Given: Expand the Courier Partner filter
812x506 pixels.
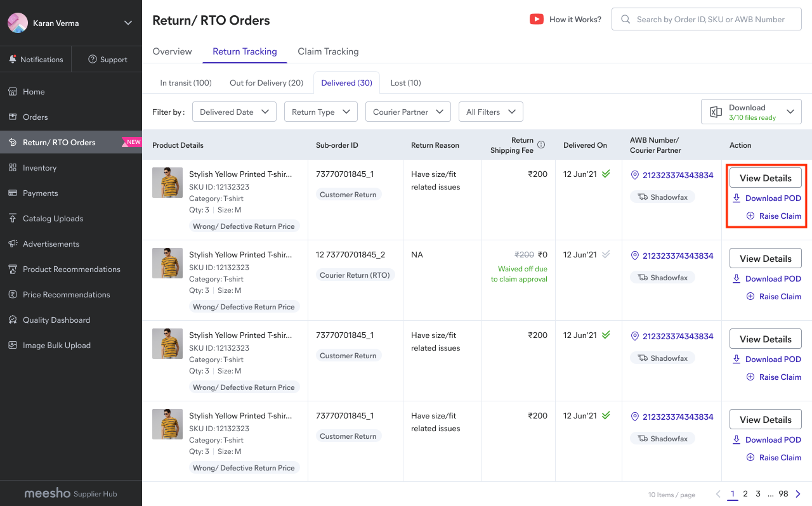Looking at the screenshot, I should [408, 112].
